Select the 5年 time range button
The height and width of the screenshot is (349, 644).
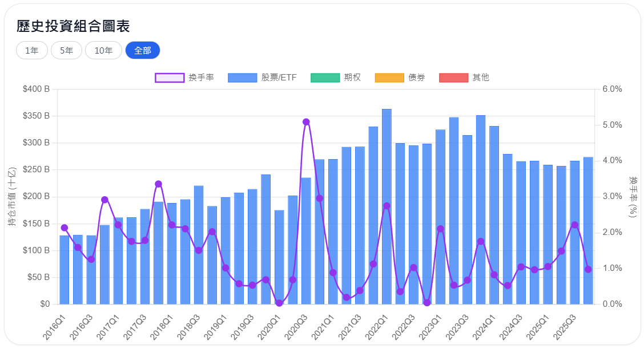[x=66, y=50]
